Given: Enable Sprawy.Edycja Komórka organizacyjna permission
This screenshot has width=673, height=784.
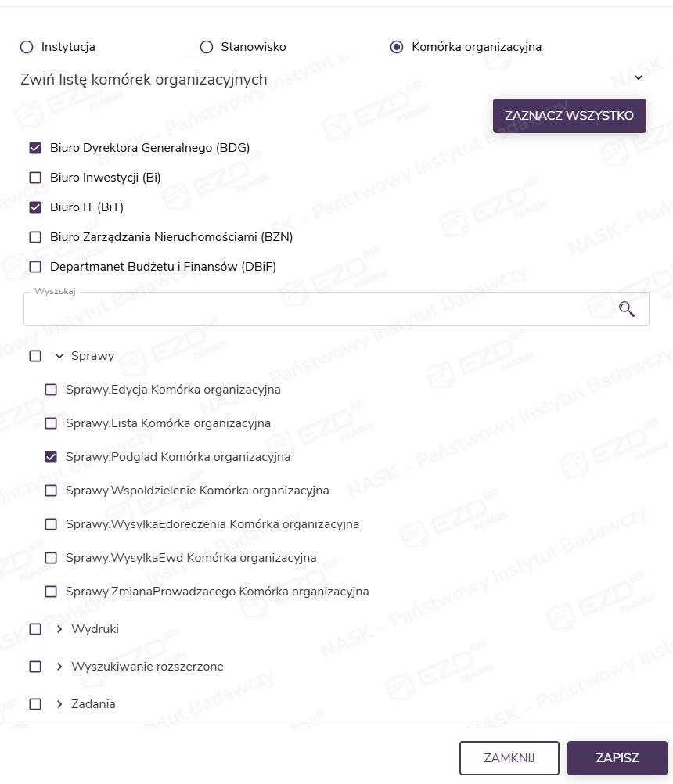Looking at the screenshot, I should pos(51,390).
